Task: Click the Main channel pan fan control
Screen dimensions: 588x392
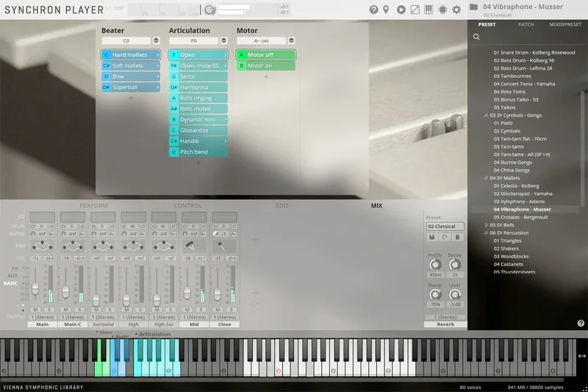Action: pyautogui.click(x=43, y=246)
